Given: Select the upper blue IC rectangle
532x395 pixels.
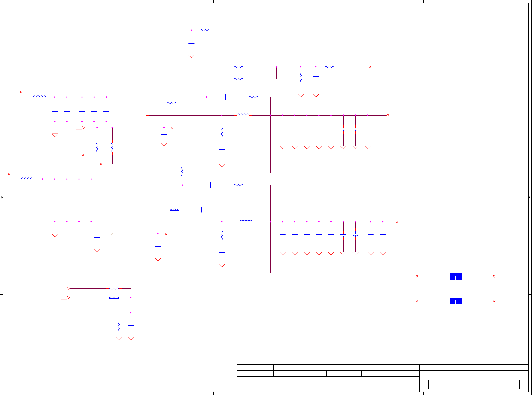Looking at the screenshot, I should tap(134, 109).
